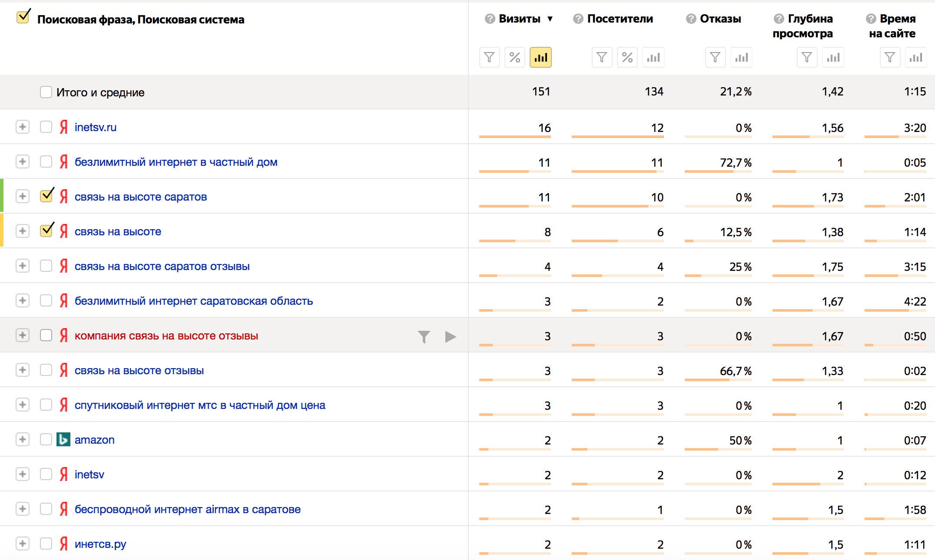
Task: Click filter funnel in компания связь на высоте row
Action: [x=424, y=336]
